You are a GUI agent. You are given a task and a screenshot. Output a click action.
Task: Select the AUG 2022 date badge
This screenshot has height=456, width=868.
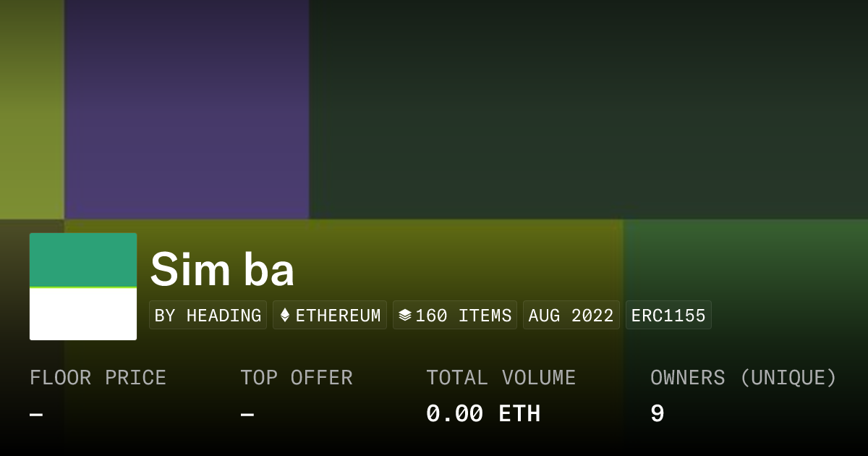pyautogui.click(x=571, y=316)
